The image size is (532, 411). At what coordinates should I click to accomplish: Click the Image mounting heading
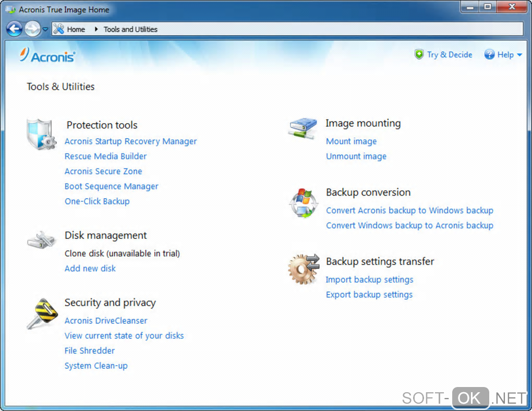[x=363, y=123]
